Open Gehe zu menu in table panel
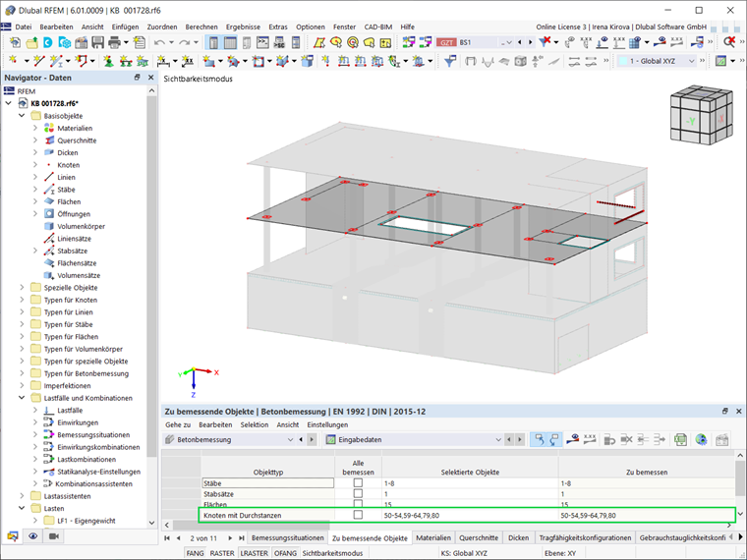 pos(178,424)
